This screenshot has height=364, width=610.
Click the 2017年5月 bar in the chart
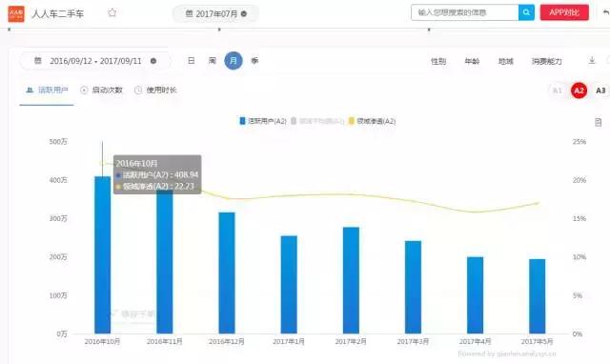pos(537,296)
